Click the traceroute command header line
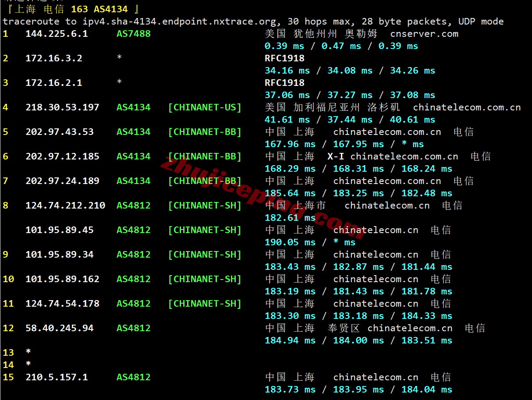The width and height of the screenshot is (532, 400). (x=253, y=21)
